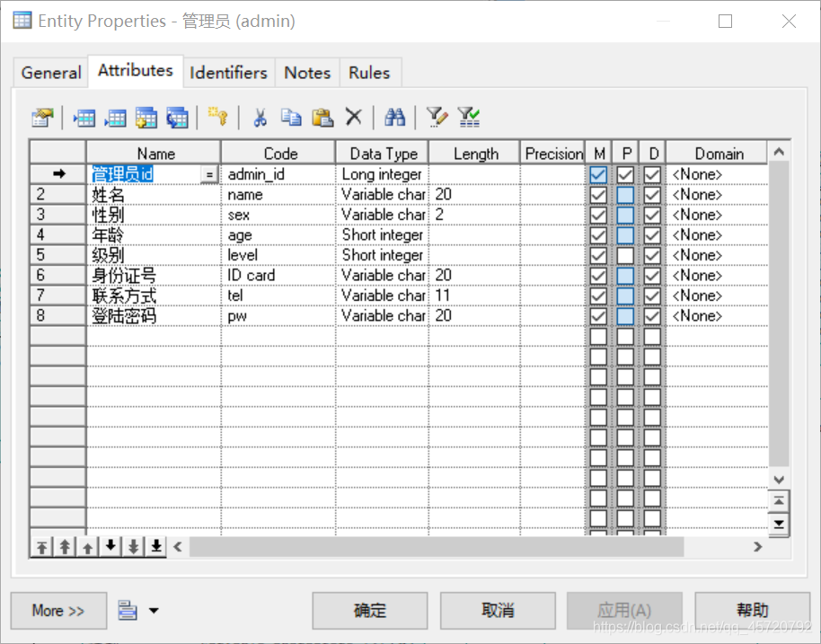Toggle Primary checkbox for level row
This screenshot has width=821, height=644.
[x=625, y=255]
